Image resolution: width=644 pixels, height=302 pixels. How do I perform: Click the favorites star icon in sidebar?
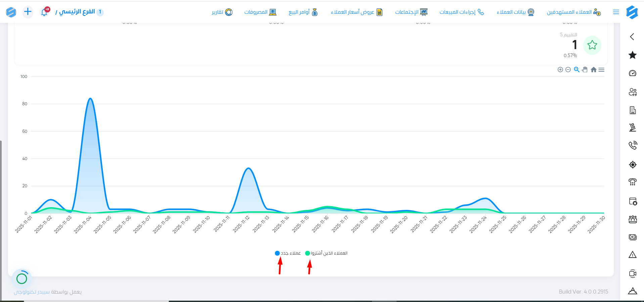pos(633,55)
